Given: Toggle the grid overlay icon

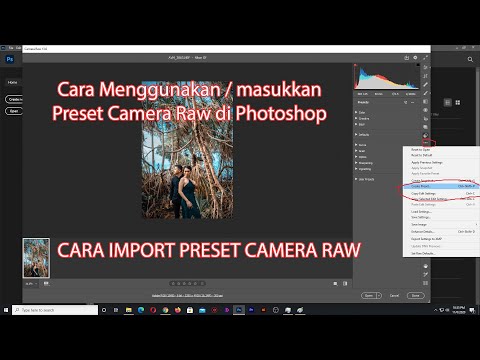Looking at the screenshot, I should click(425, 283).
